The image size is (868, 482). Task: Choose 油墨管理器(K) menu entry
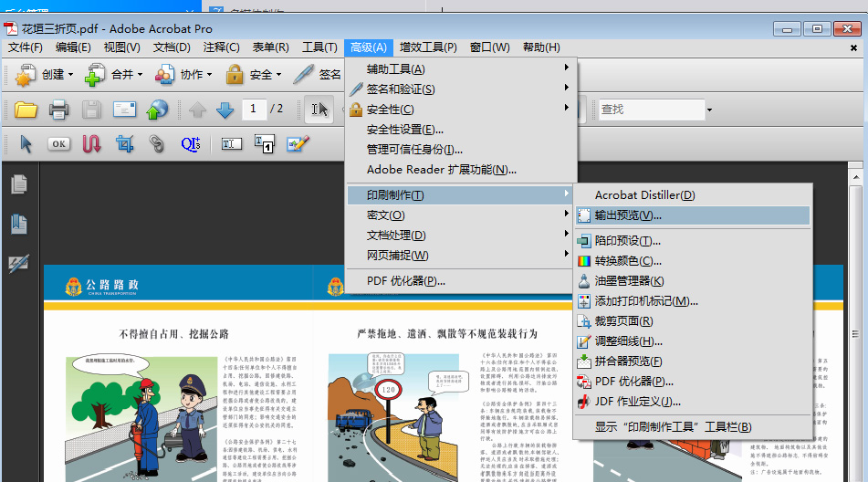click(x=693, y=281)
